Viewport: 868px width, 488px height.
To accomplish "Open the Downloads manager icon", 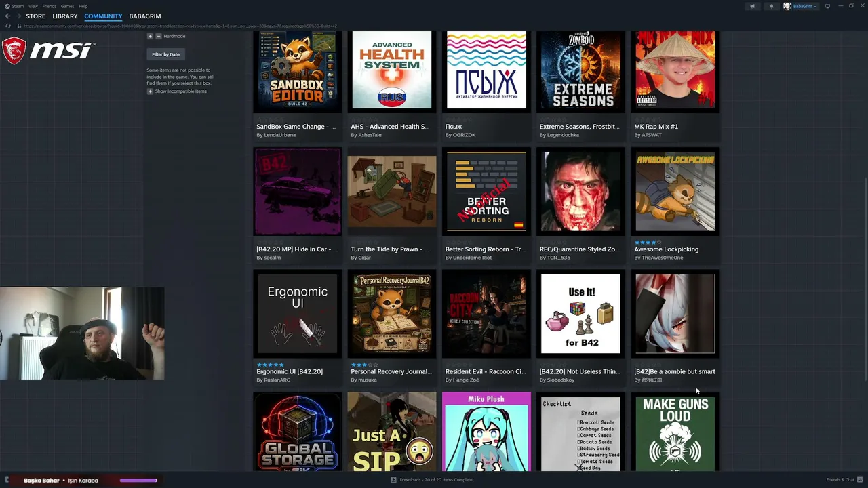I will coord(393,480).
